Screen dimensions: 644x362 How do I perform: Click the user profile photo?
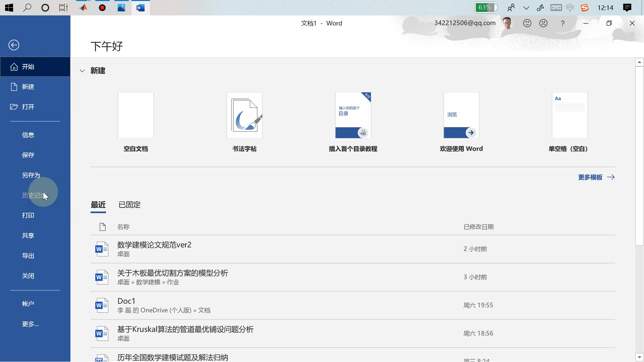click(507, 23)
